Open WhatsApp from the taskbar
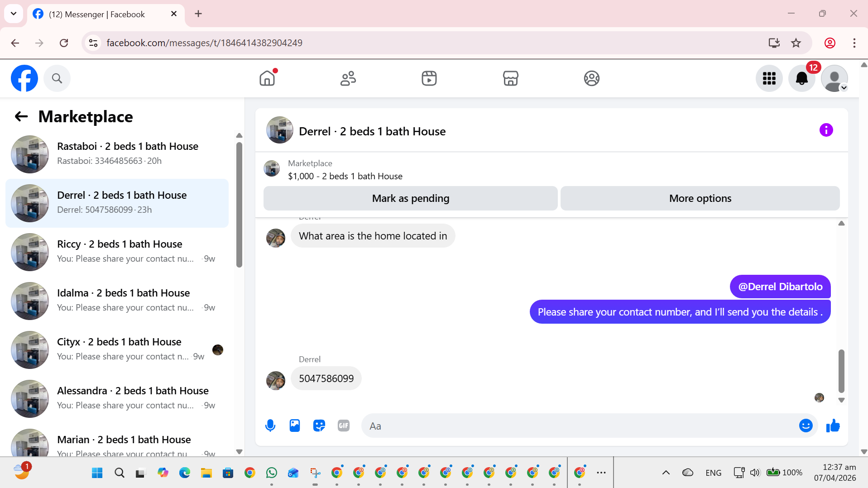 pyautogui.click(x=272, y=473)
